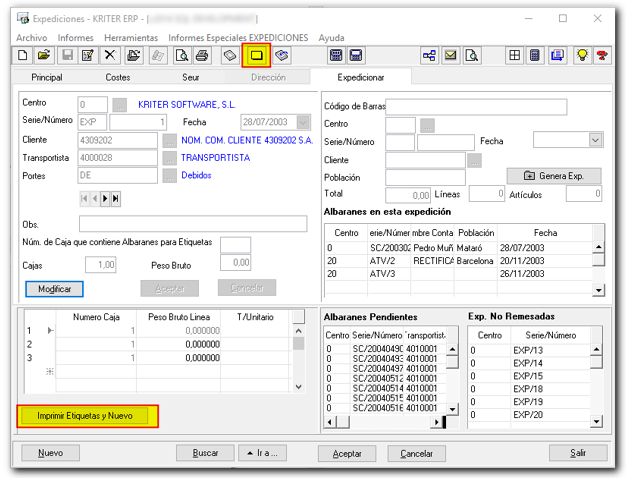Click the blue screens/notes toolbar icon
This screenshot has height=478, width=626.
[557, 56]
